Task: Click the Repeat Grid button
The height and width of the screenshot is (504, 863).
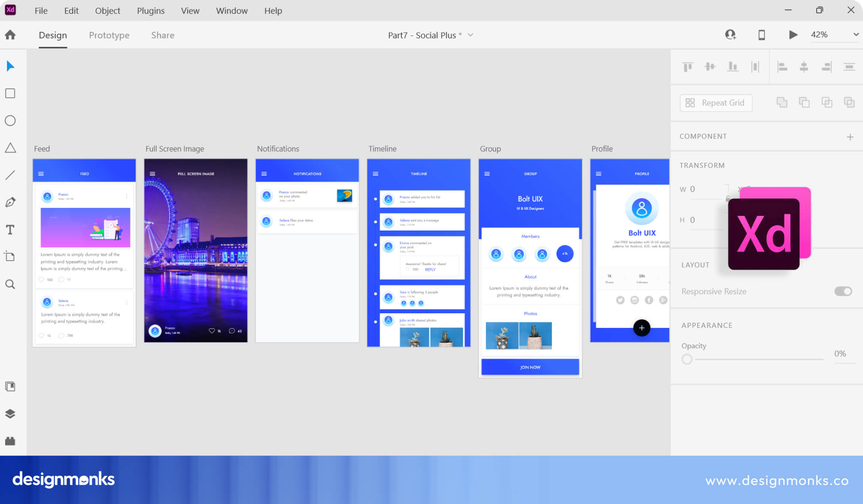Action: (715, 103)
